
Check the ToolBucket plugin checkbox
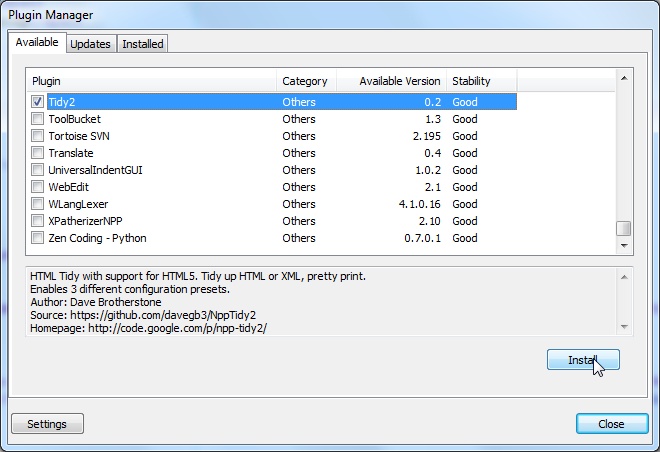coord(37,119)
